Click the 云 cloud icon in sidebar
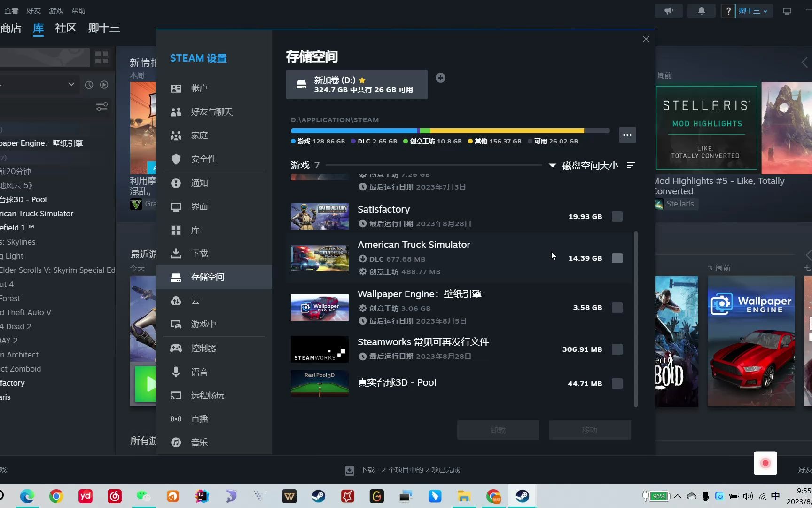812x508 pixels. point(176,301)
